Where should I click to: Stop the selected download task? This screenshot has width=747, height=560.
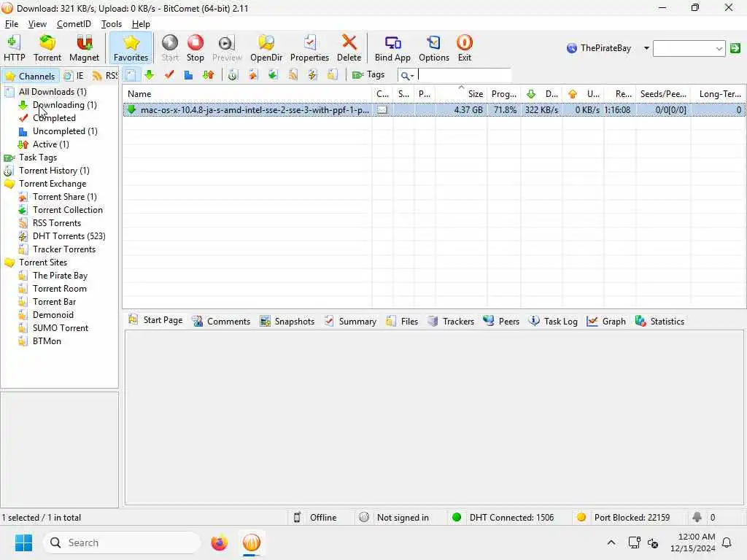(x=196, y=48)
